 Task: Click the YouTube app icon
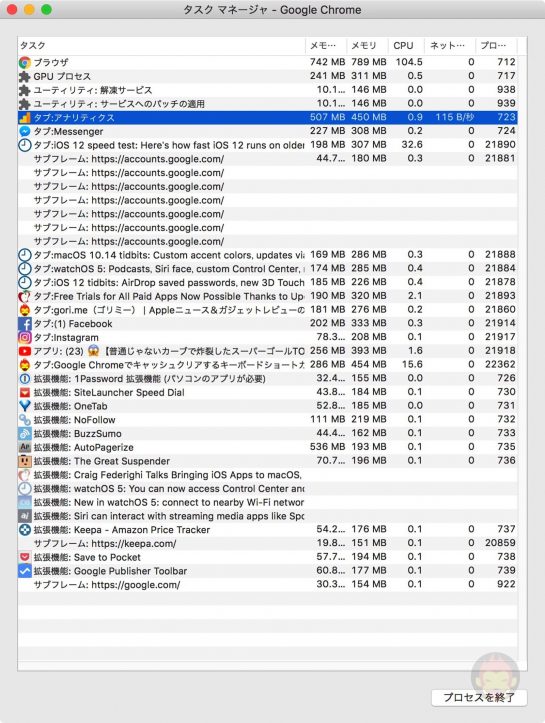(x=25, y=351)
